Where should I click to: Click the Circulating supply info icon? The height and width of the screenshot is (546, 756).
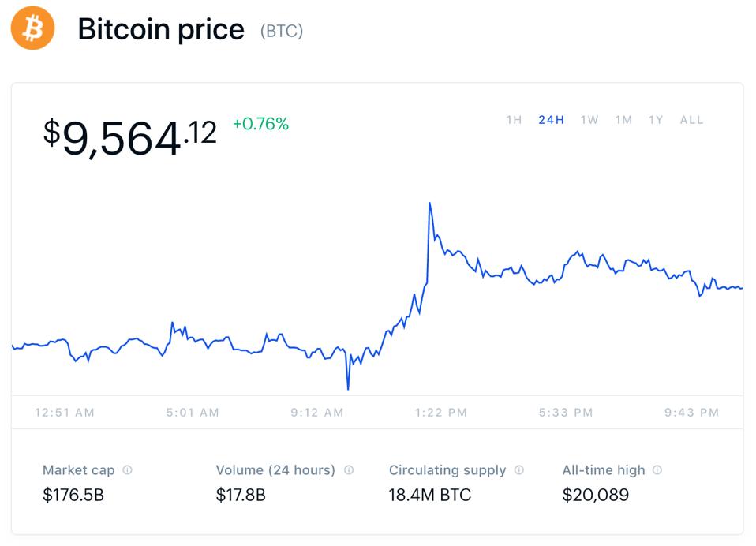click(519, 469)
